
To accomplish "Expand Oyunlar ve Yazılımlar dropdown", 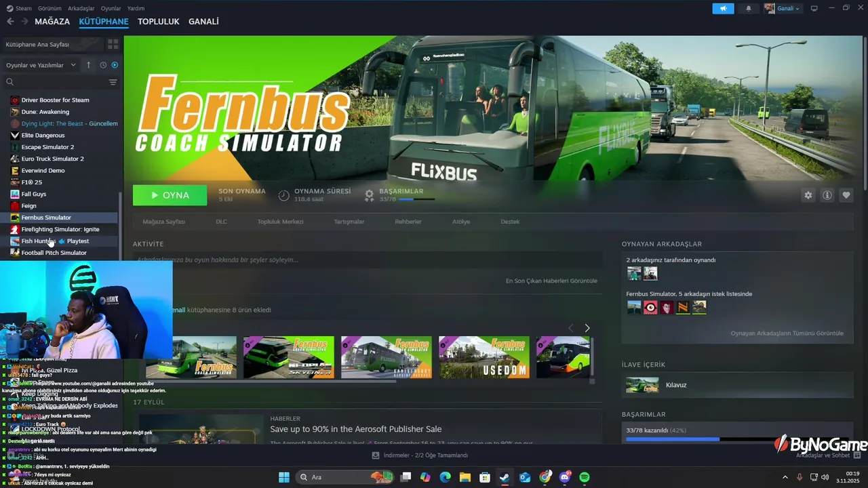I will pos(41,65).
